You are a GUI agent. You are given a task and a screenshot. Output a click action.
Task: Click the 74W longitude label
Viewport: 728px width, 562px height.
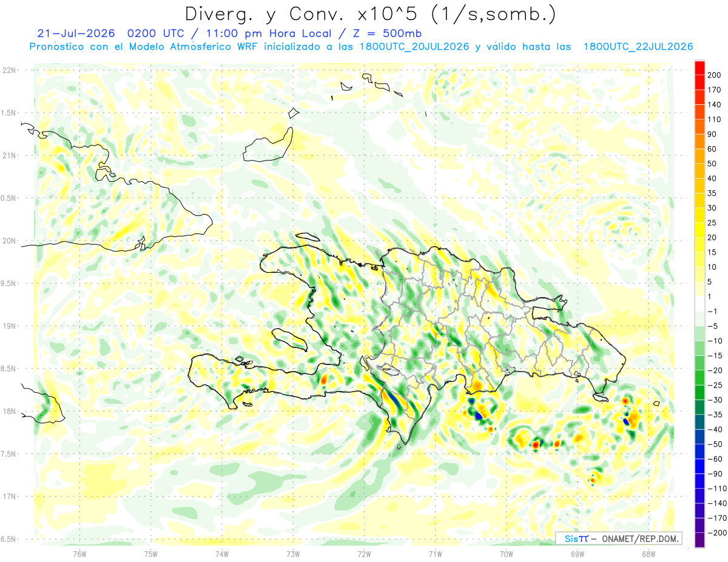point(221,554)
